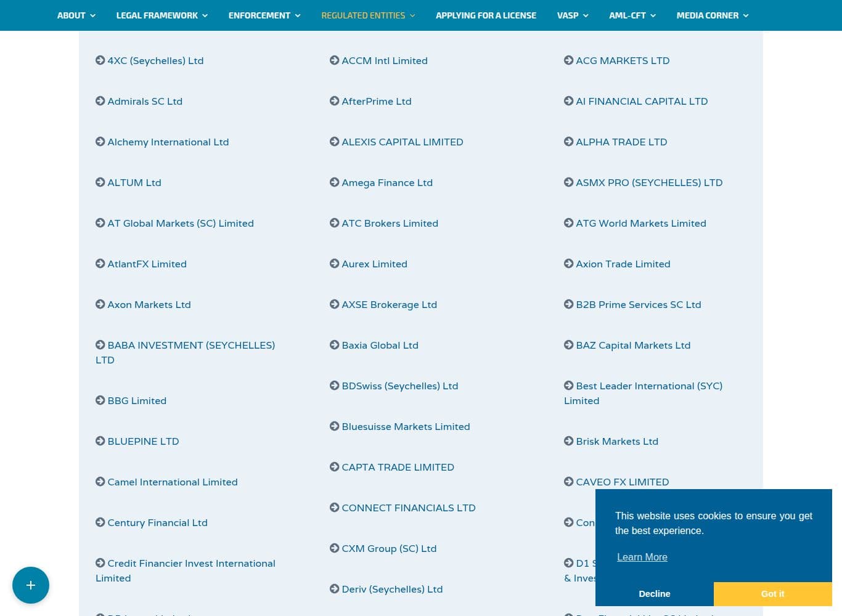Open Credit Financier Invest International Limited entry
This screenshot has width=842, height=616.
point(185,570)
